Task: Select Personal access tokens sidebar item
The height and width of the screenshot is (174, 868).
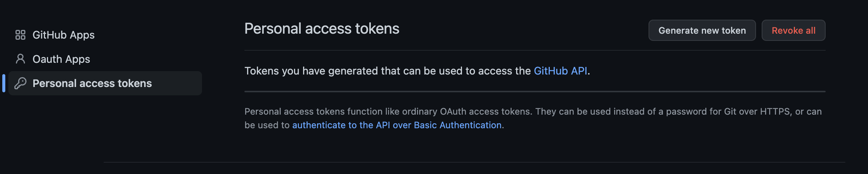Action: coord(105,83)
